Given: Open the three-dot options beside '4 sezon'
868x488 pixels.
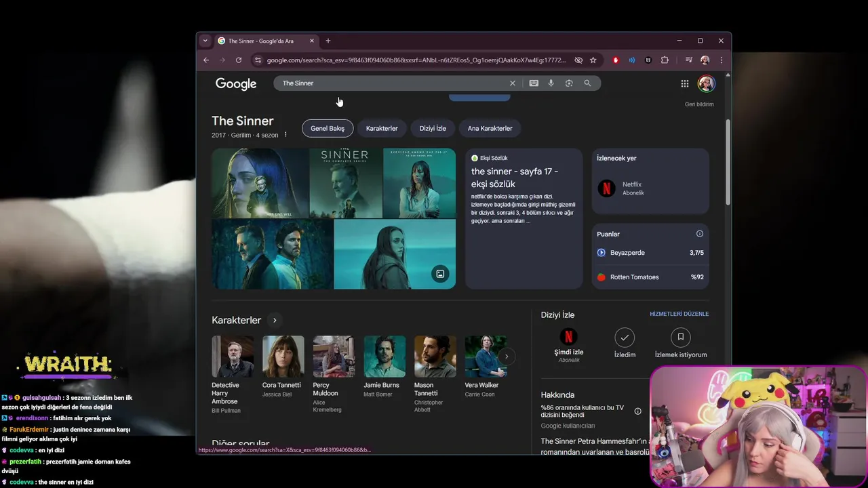Looking at the screenshot, I should pyautogui.click(x=285, y=135).
